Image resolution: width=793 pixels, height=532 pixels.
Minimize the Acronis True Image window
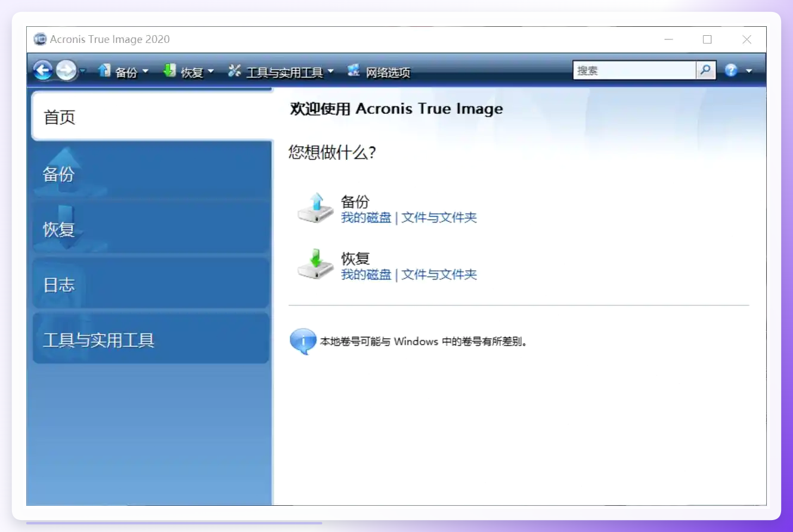click(x=668, y=39)
